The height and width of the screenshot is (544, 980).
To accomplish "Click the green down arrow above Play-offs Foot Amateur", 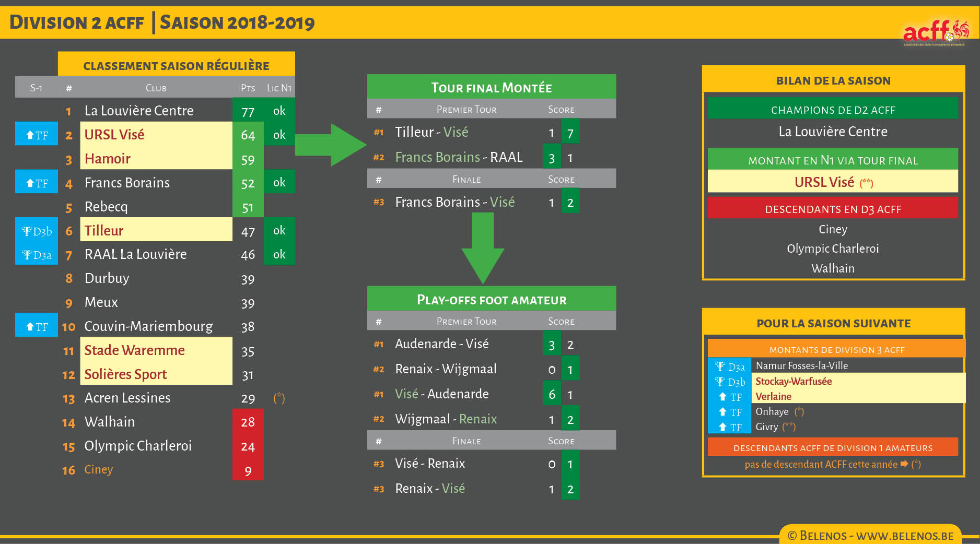I will click(483, 248).
